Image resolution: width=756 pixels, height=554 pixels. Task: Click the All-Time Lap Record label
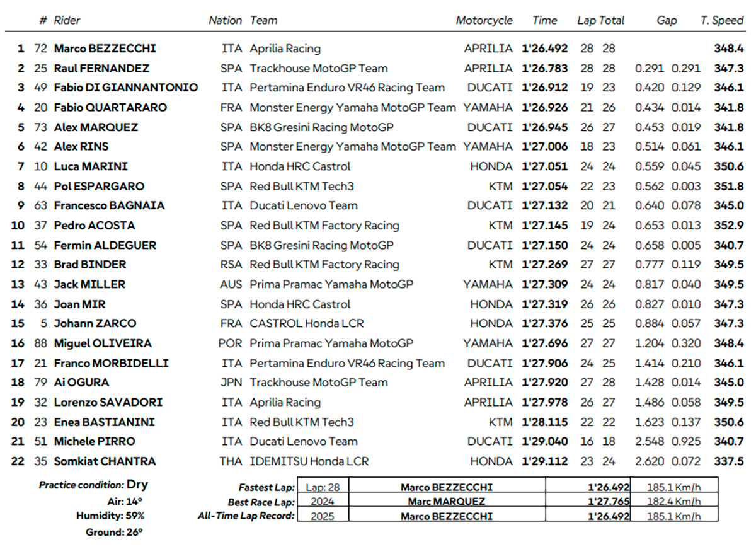pos(245,516)
